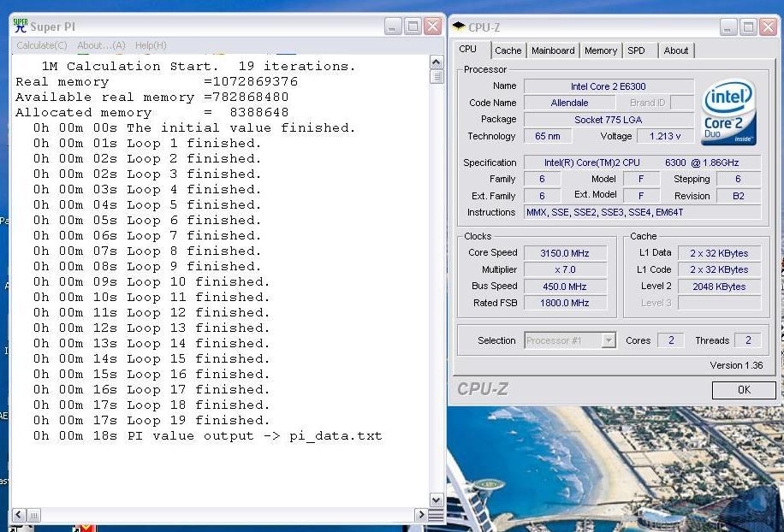
Task: Click the Rated FSB value '1800.0 MHz'
Action: pos(565,303)
